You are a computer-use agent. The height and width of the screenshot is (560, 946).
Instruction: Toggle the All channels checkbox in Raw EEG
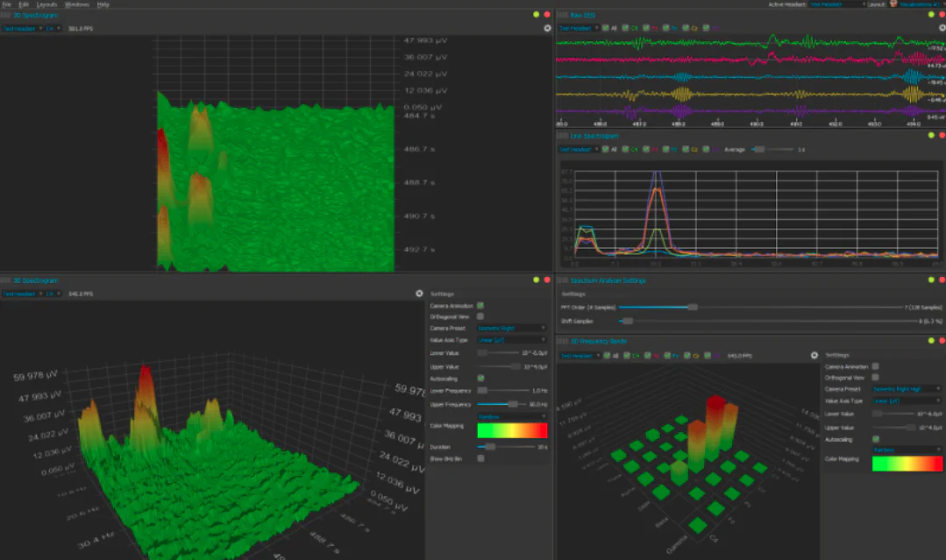606,28
